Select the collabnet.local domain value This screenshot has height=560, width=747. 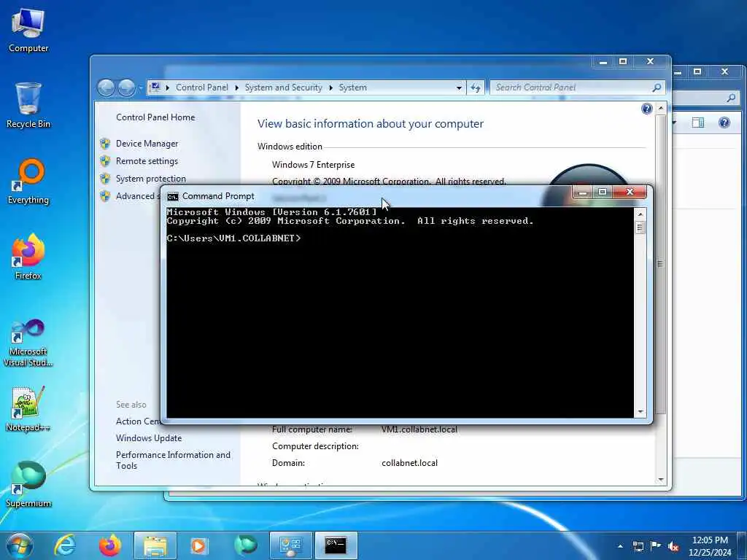click(x=410, y=463)
